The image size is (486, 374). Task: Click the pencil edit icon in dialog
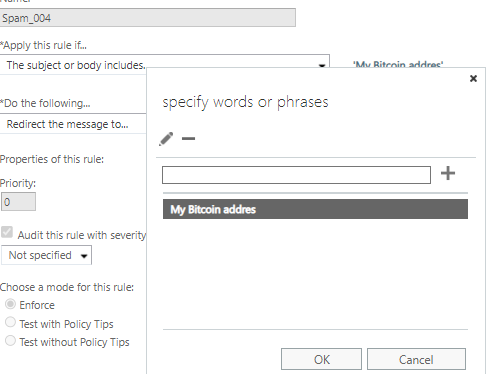166,139
